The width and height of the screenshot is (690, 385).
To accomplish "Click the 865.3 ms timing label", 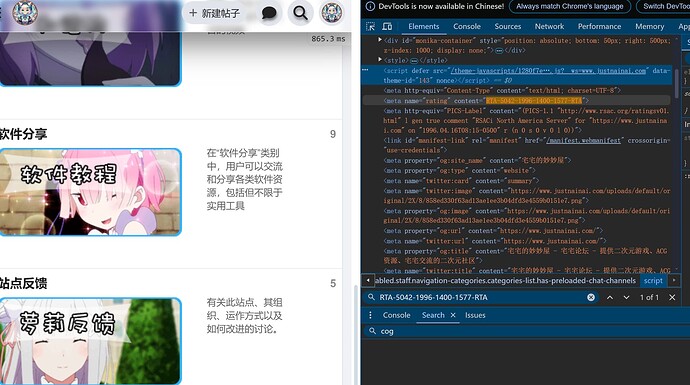I will point(328,39).
